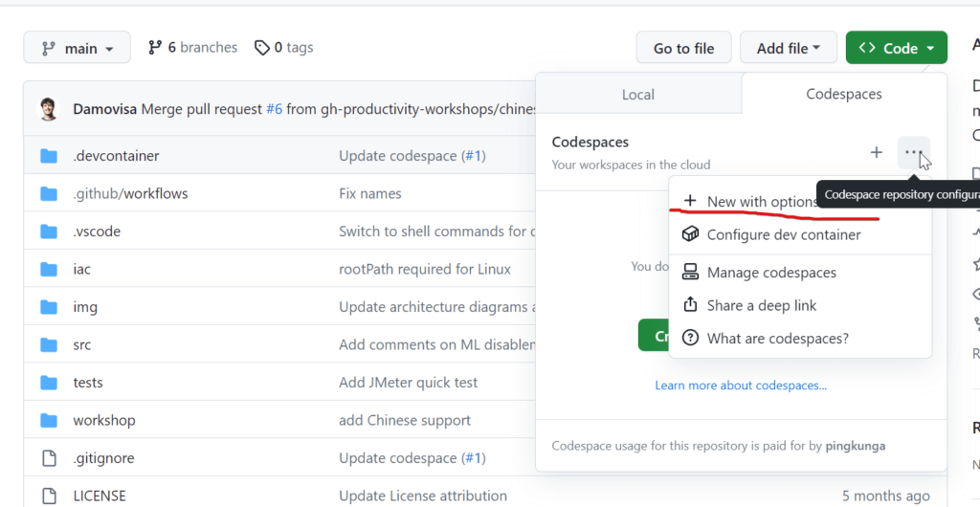Click the .gitignore file icon

click(49, 458)
